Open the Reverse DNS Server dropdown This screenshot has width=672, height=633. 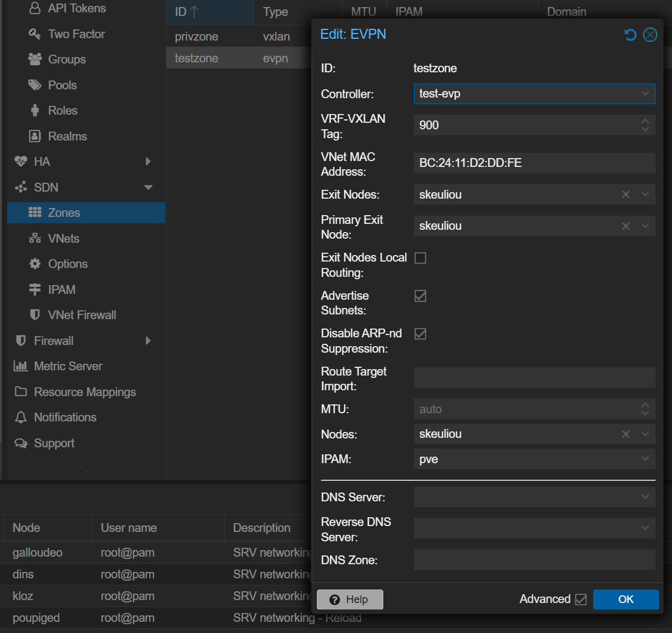click(x=645, y=528)
